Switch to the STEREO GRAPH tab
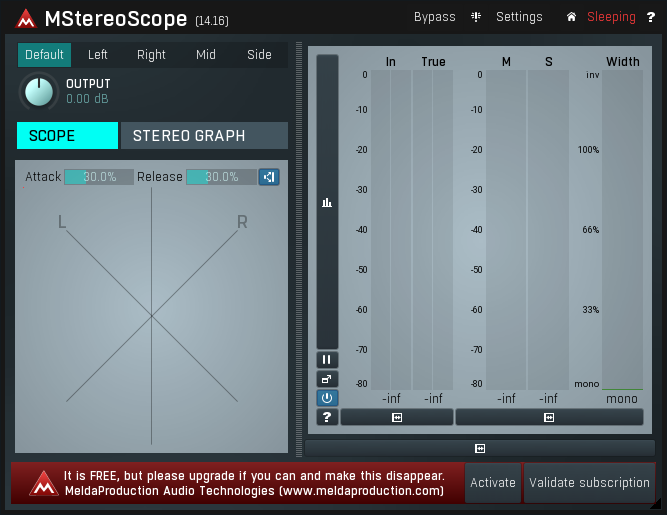 pos(204,136)
